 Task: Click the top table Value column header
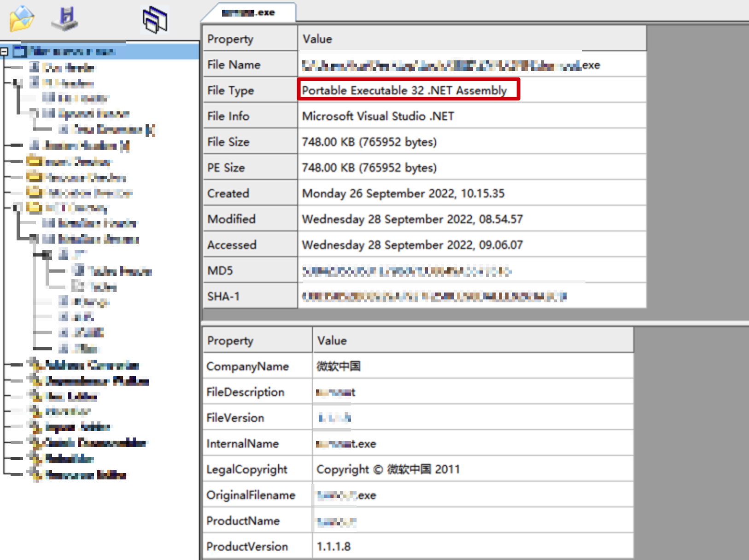coord(472,39)
